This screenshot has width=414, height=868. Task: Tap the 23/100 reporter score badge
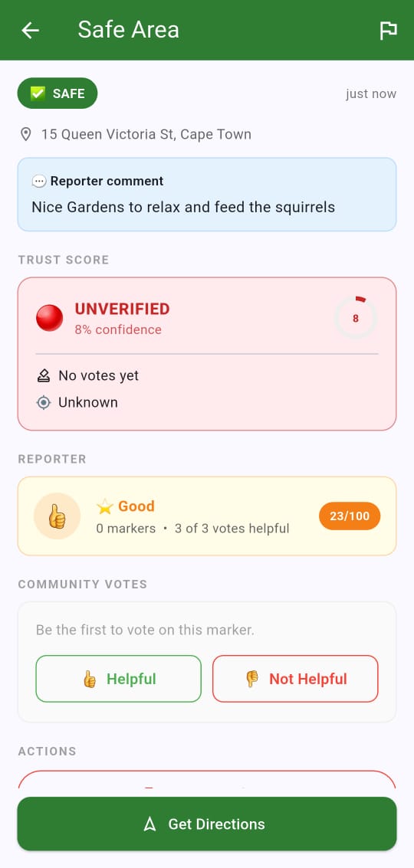350,516
